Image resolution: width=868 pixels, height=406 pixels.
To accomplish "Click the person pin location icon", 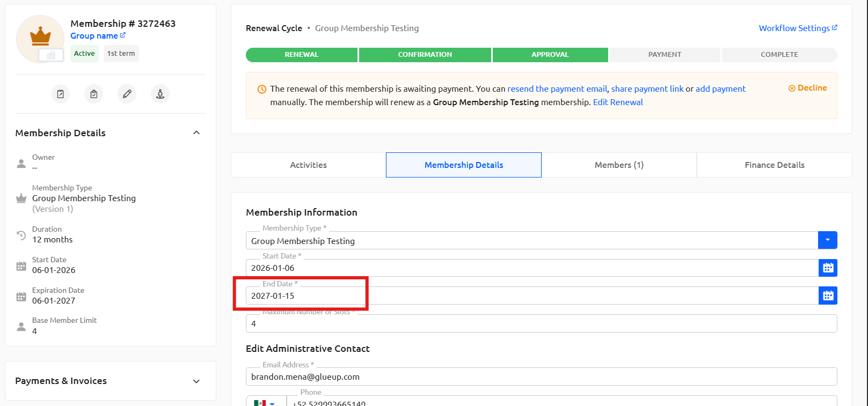I will pos(160,94).
